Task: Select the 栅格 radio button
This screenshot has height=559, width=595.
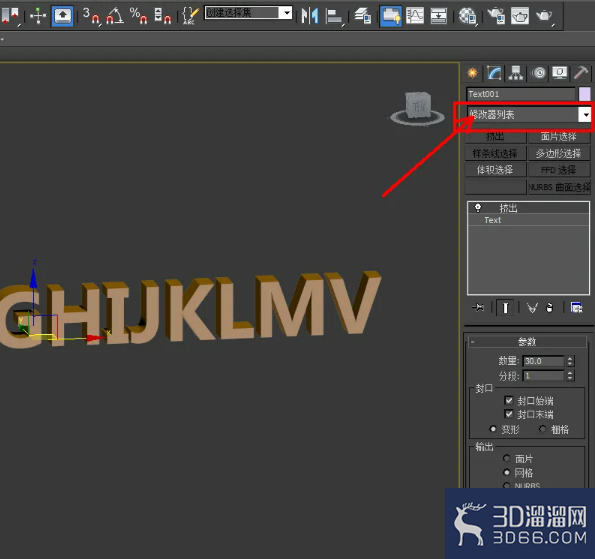Action: pos(543,429)
